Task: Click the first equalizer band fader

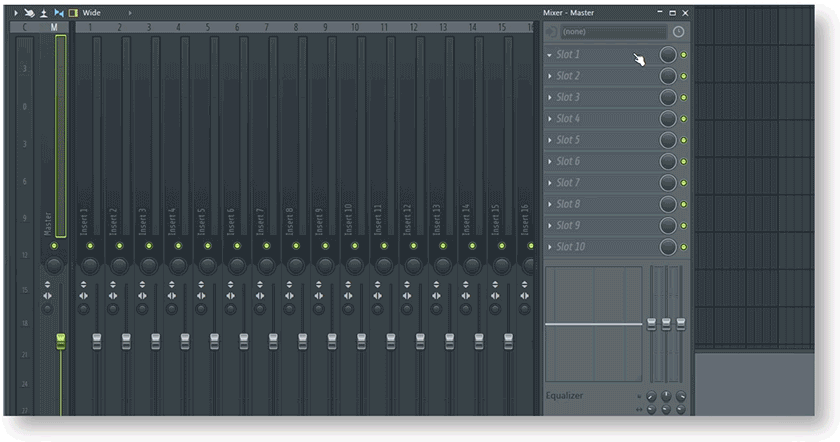Action: pyautogui.click(x=651, y=324)
